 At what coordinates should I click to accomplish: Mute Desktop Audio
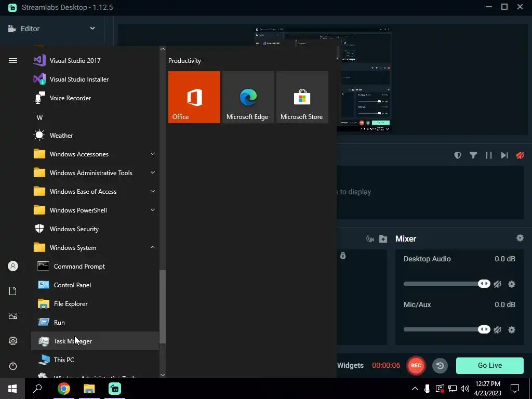pyautogui.click(x=497, y=284)
